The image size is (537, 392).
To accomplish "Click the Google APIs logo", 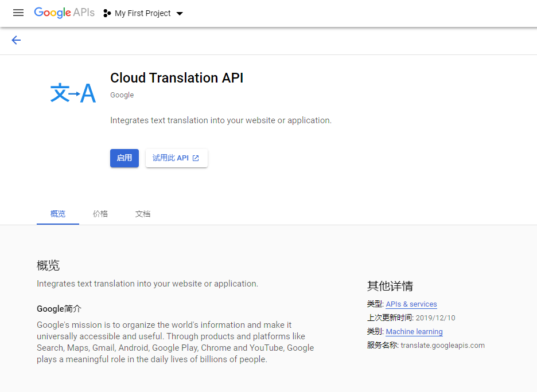I will click(64, 13).
